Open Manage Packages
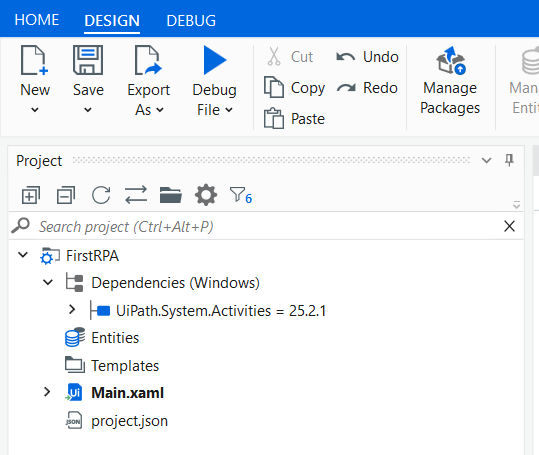The width and height of the screenshot is (539, 455). point(450,80)
